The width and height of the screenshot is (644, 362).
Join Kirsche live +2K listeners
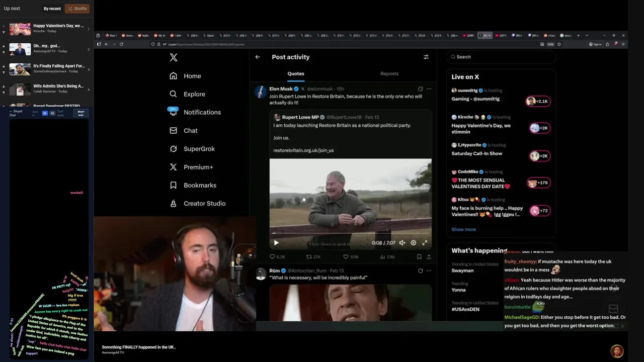(541, 128)
